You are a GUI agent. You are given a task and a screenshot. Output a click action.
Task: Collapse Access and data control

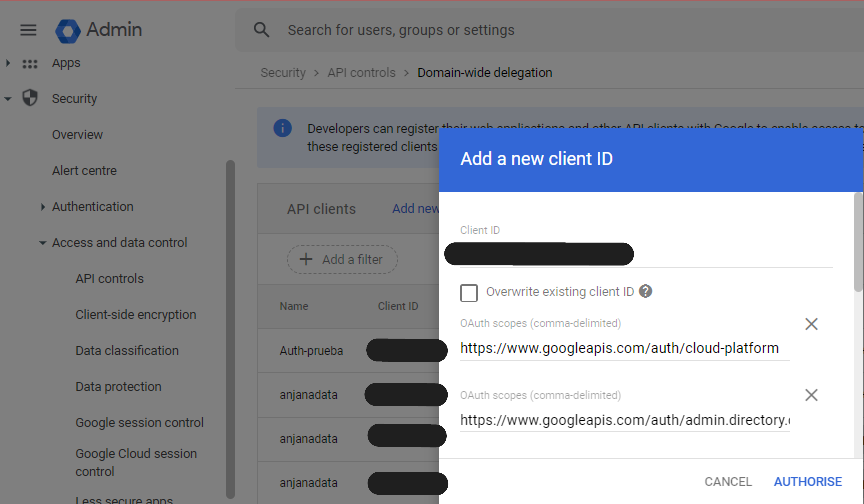click(43, 243)
